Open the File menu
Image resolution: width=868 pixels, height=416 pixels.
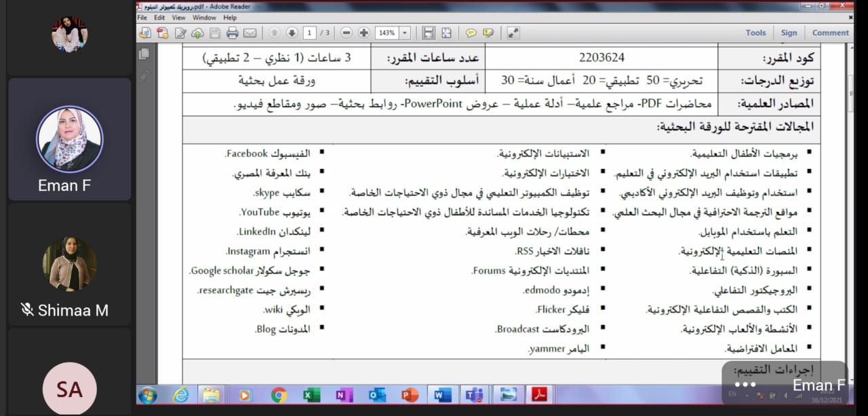[142, 18]
